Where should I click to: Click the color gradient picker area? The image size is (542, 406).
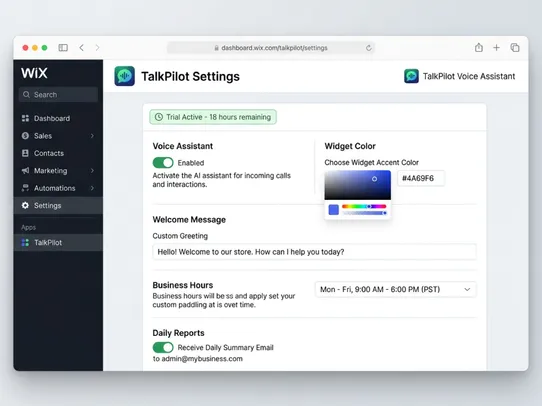[357, 185]
